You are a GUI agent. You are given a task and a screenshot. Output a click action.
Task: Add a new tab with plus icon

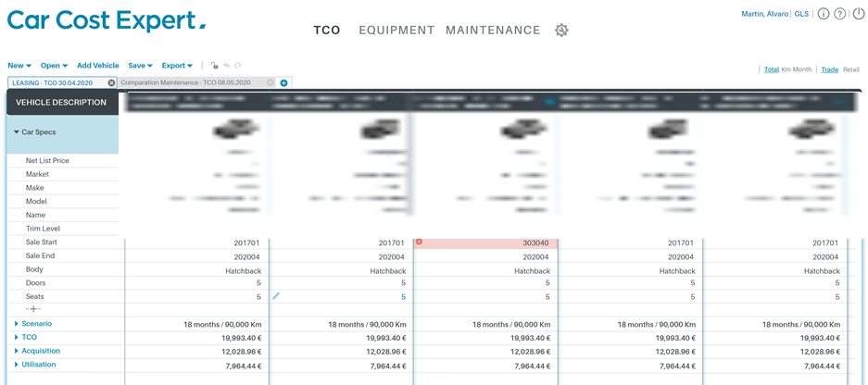coord(283,83)
